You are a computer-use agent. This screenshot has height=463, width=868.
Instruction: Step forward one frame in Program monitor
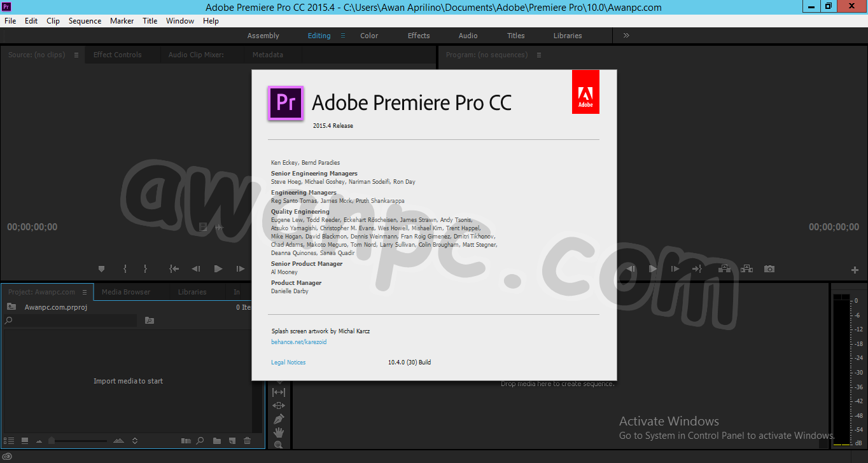tap(675, 269)
